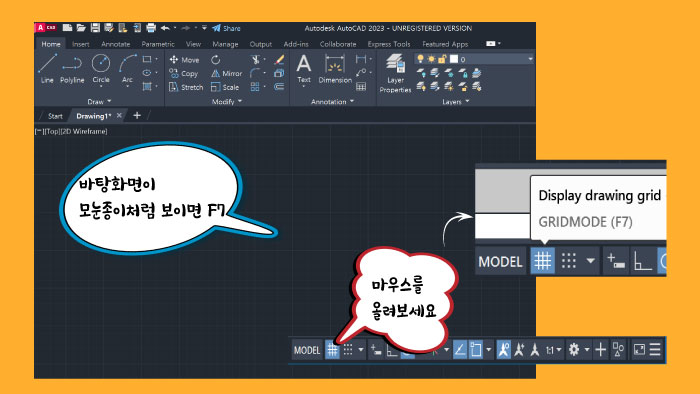Switch to the Annotate ribbon tab

click(x=116, y=44)
